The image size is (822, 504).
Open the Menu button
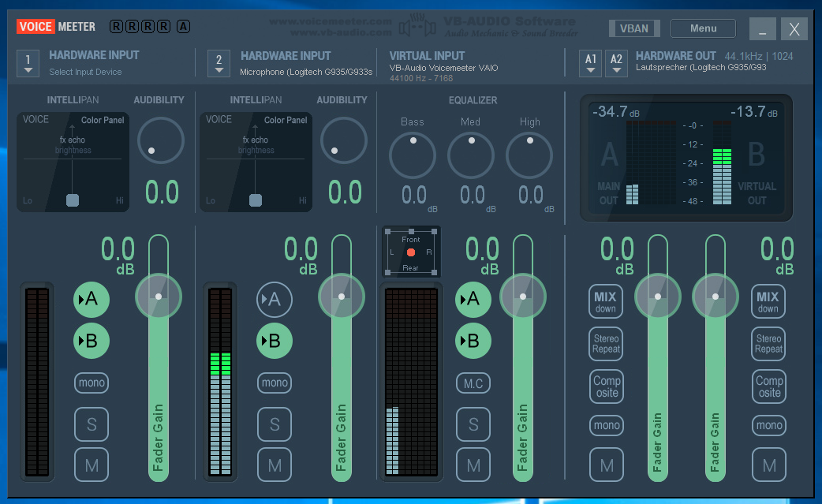(x=703, y=28)
